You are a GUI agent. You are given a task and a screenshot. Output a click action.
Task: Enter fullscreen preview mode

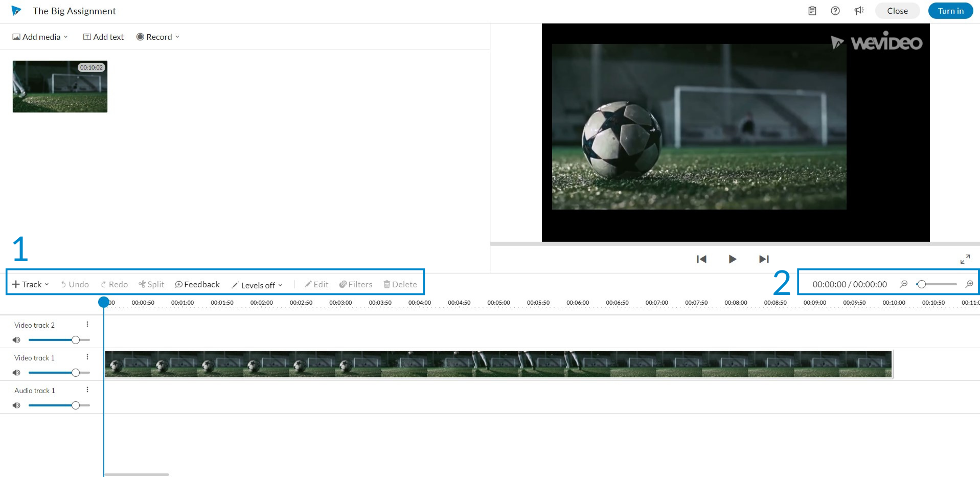965,259
